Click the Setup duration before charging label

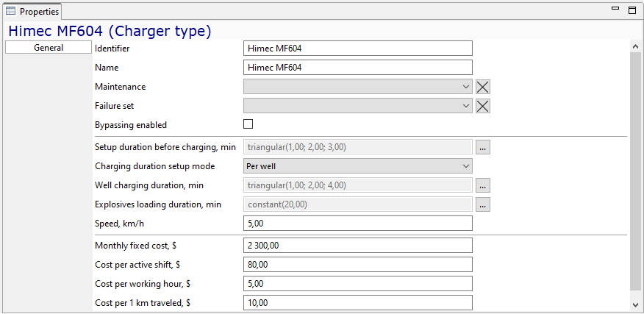[165, 147]
